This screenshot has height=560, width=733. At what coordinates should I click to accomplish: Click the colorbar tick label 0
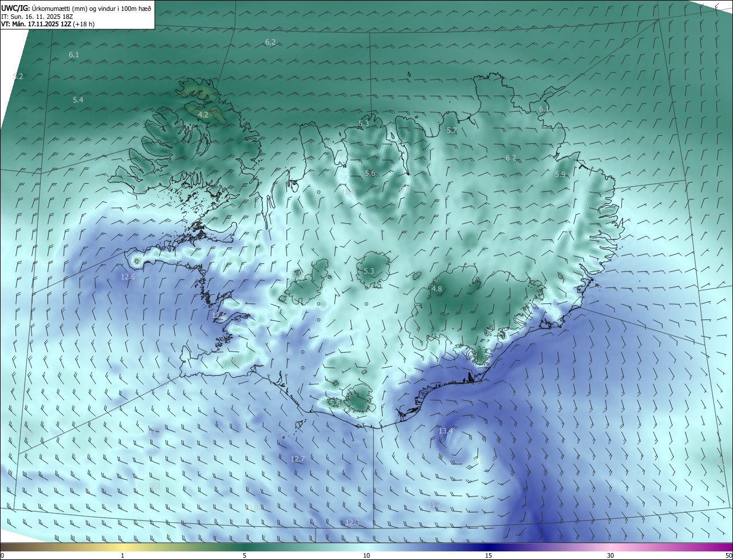[x=2, y=555]
